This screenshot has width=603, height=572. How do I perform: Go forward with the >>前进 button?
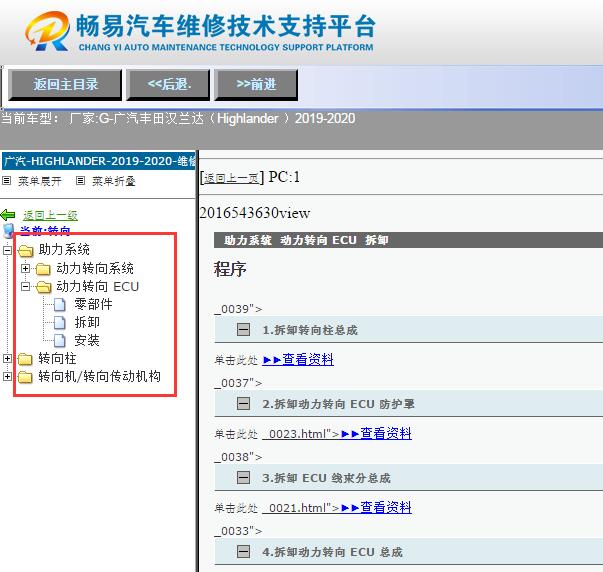[x=256, y=85]
